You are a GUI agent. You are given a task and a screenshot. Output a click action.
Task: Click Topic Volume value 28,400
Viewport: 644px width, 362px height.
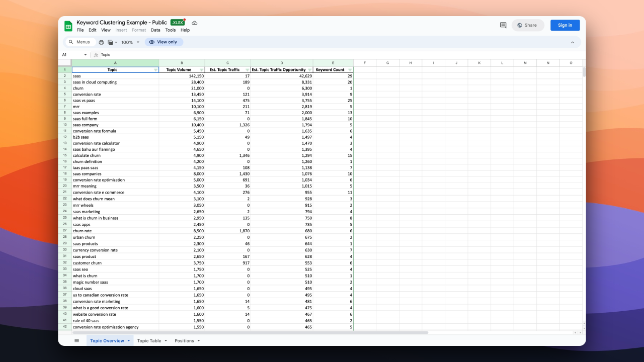(x=182, y=82)
